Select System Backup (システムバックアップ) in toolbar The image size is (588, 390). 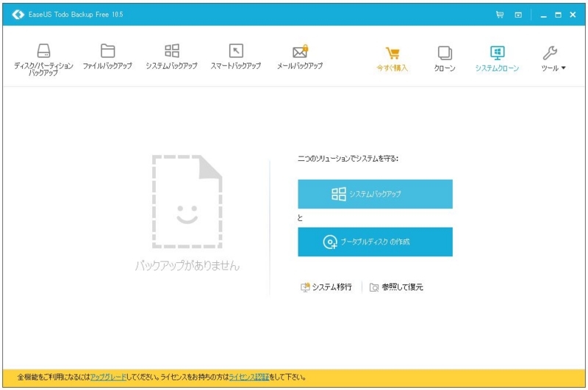point(172,57)
